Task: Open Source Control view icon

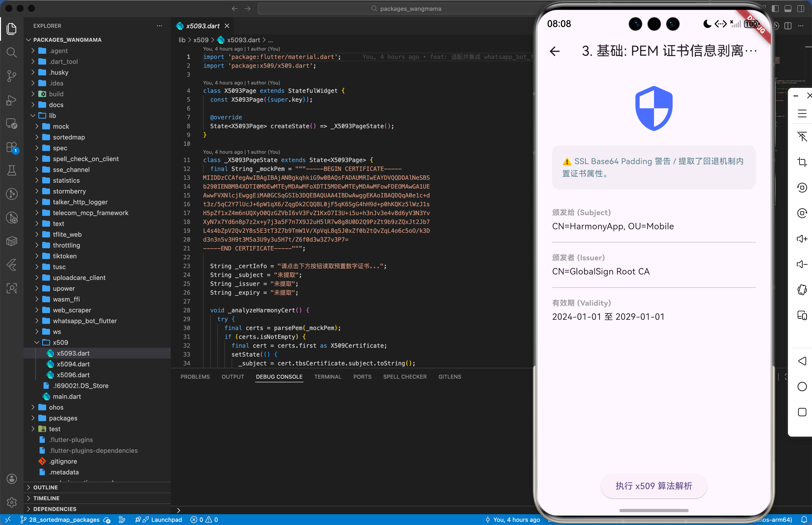Action: pyautogui.click(x=12, y=76)
